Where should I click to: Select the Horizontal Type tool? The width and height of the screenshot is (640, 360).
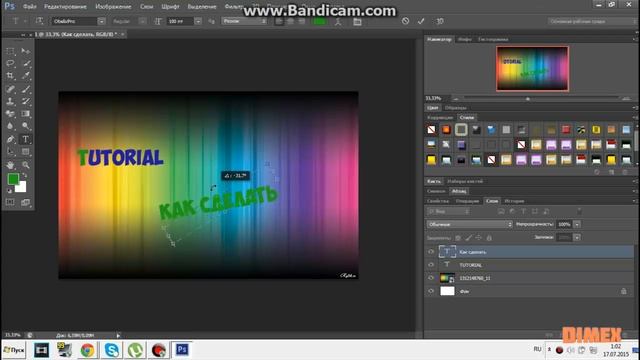(x=26, y=139)
